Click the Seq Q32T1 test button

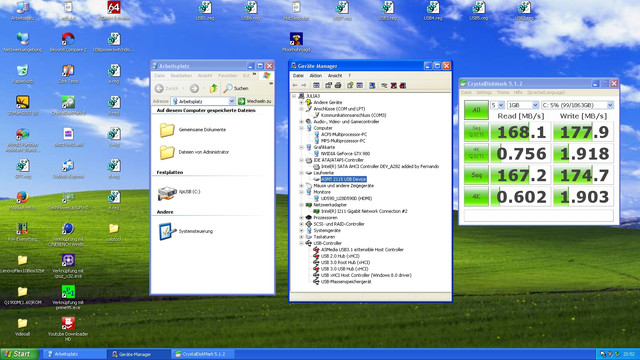click(x=476, y=131)
